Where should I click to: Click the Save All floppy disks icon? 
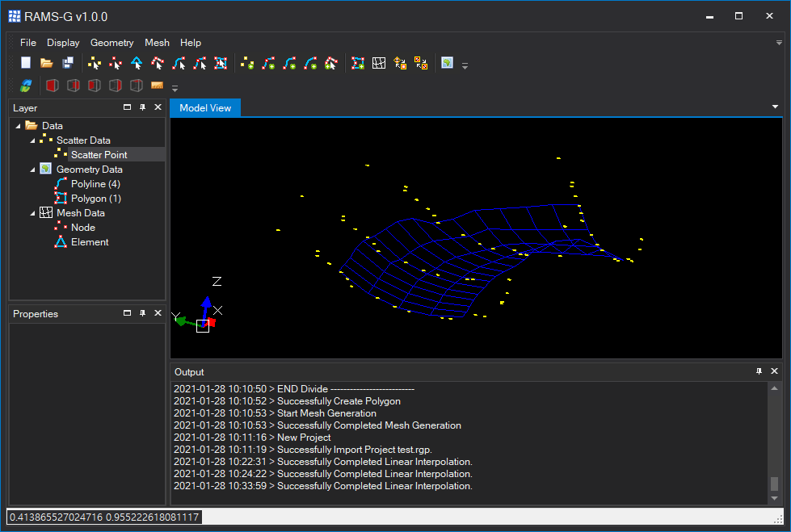(x=68, y=63)
